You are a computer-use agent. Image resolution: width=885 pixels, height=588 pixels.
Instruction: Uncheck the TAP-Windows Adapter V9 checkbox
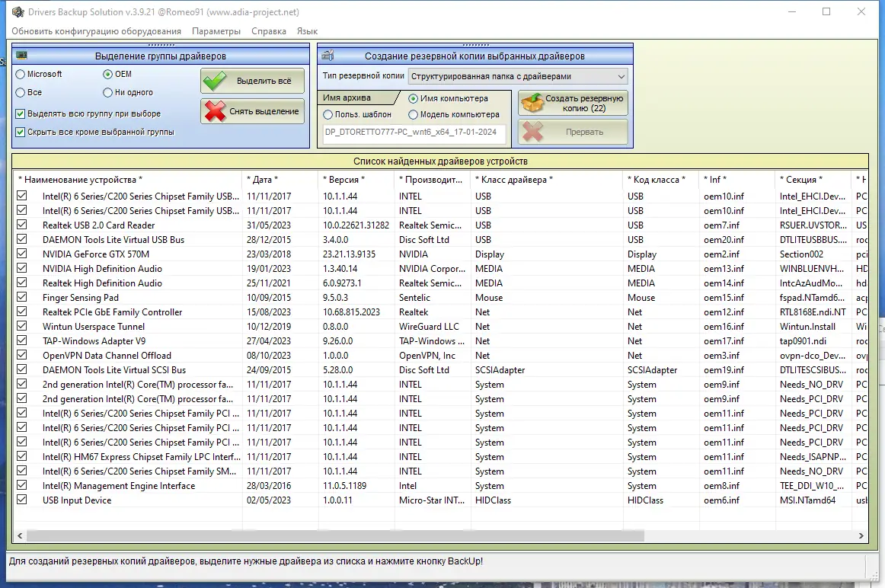pyautogui.click(x=22, y=340)
